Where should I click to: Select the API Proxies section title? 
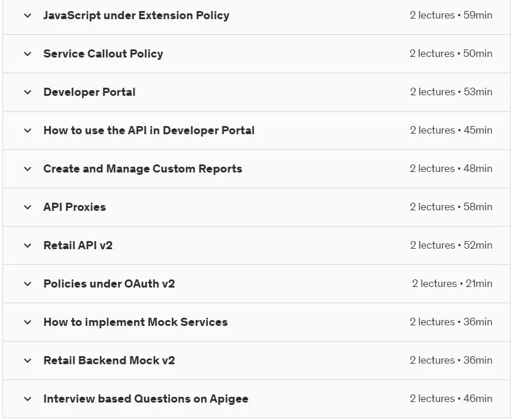[x=74, y=207]
